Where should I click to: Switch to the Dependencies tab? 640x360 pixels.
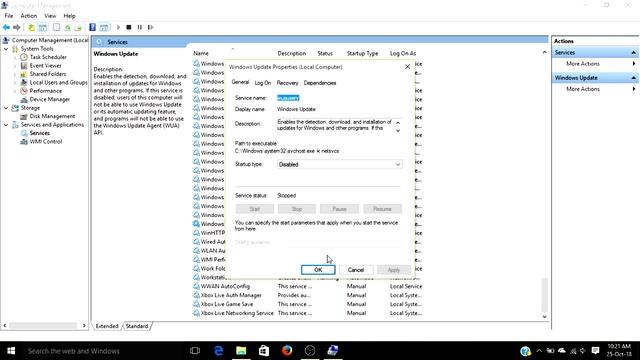pos(320,83)
